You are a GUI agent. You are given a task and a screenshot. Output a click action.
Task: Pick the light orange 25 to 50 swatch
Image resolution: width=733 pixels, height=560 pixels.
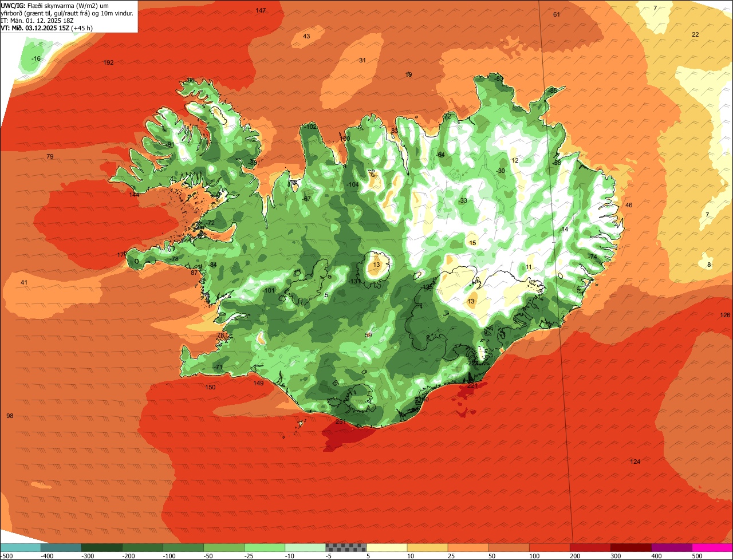[468, 547]
